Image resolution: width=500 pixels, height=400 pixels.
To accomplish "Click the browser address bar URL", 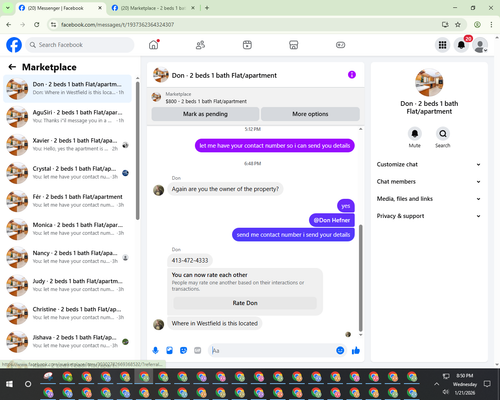I will pyautogui.click(x=118, y=25).
